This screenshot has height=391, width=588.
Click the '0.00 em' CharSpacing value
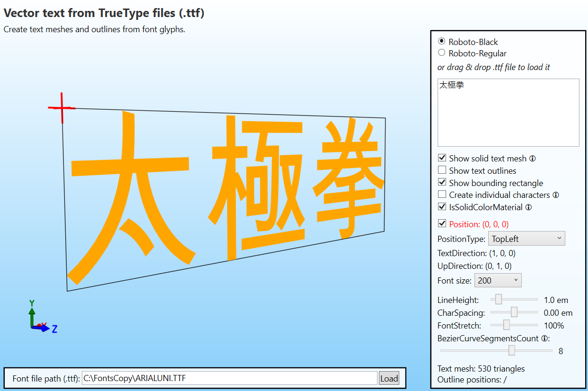[558, 313]
